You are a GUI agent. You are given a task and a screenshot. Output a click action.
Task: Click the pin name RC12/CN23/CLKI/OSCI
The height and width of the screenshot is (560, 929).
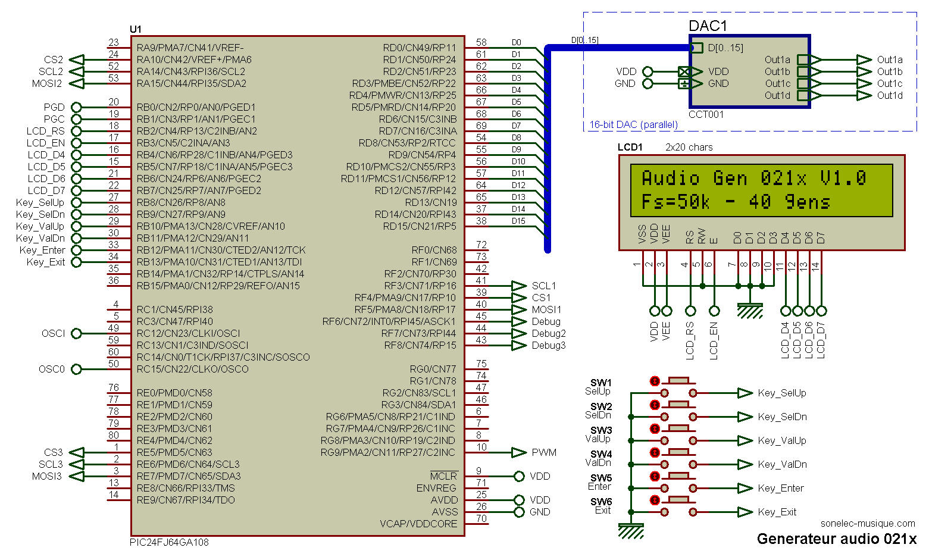188,333
